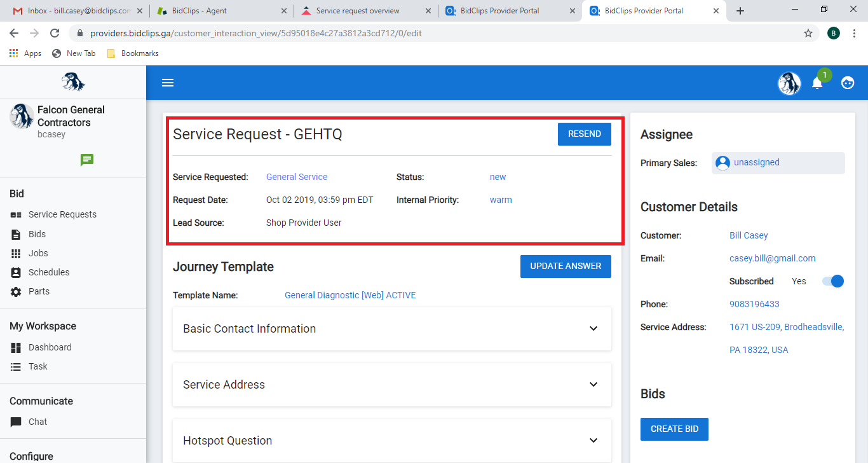Toggle the Subscribed switch off
This screenshot has height=463, width=868.
click(x=833, y=281)
